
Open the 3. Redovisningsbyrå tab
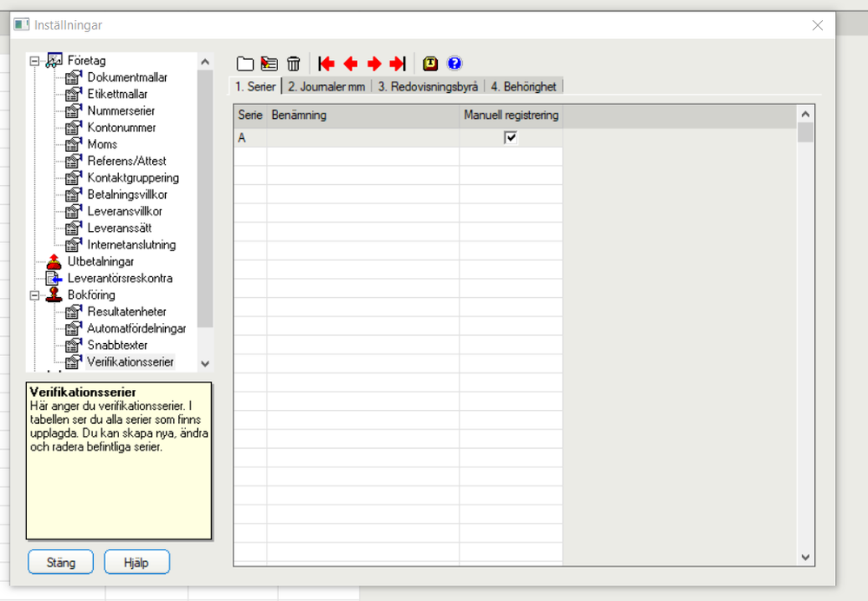tap(427, 86)
